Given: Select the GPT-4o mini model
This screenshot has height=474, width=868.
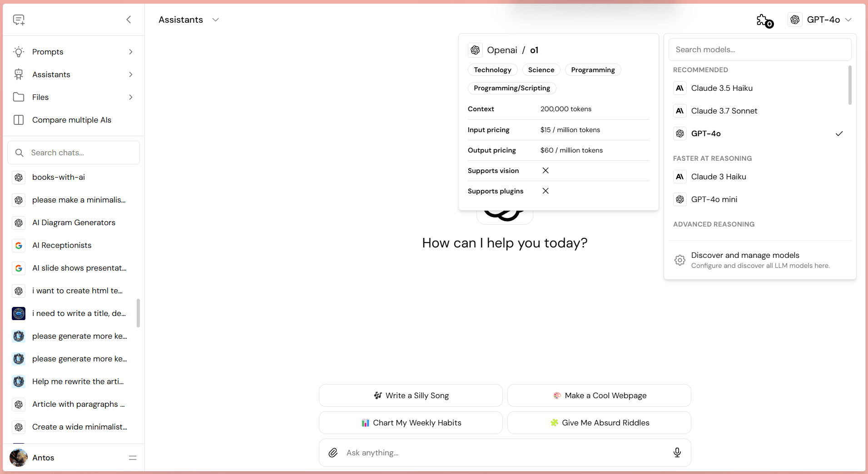Looking at the screenshot, I should click(758, 199).
